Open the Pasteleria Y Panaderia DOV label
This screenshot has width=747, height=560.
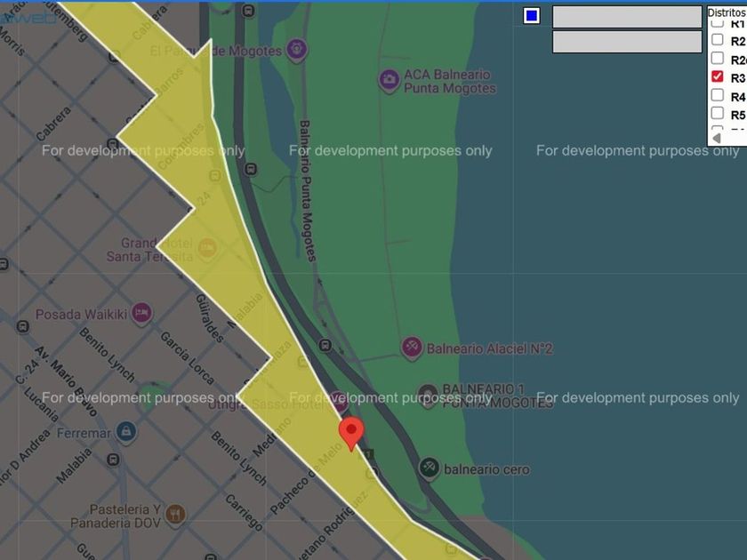click(x=116, y=516)
